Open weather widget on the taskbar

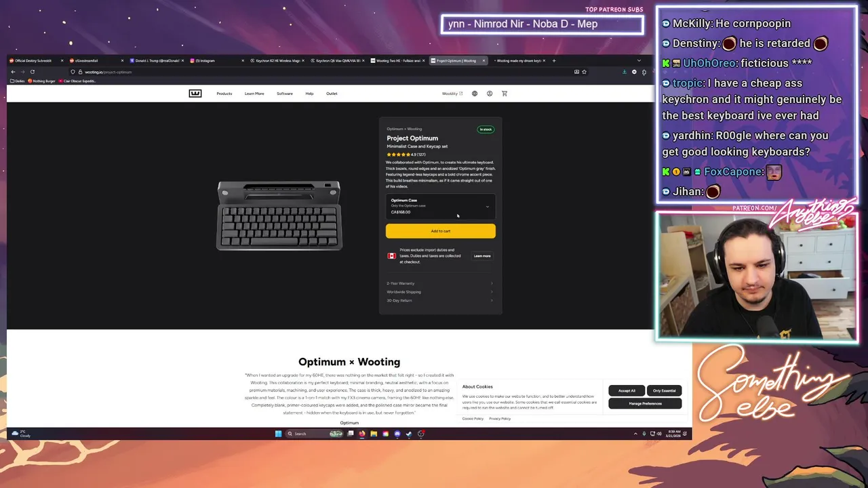point(21,434)
